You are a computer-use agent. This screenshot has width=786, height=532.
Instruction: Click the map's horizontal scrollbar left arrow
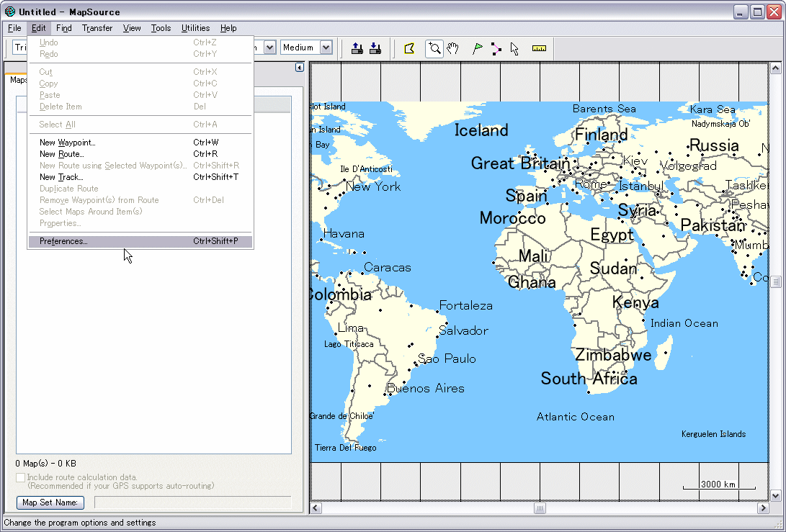click(316, 508)
